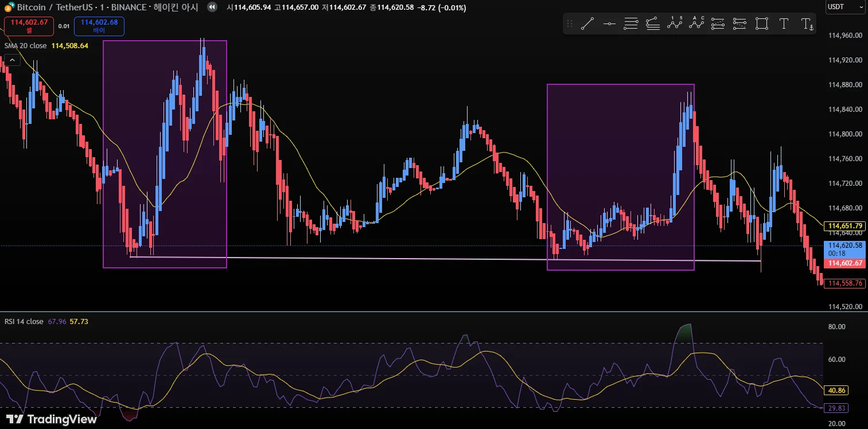868x429 pixels.
Task: Select the pink trend line under the lows
Action: click(x=445, y=259)
